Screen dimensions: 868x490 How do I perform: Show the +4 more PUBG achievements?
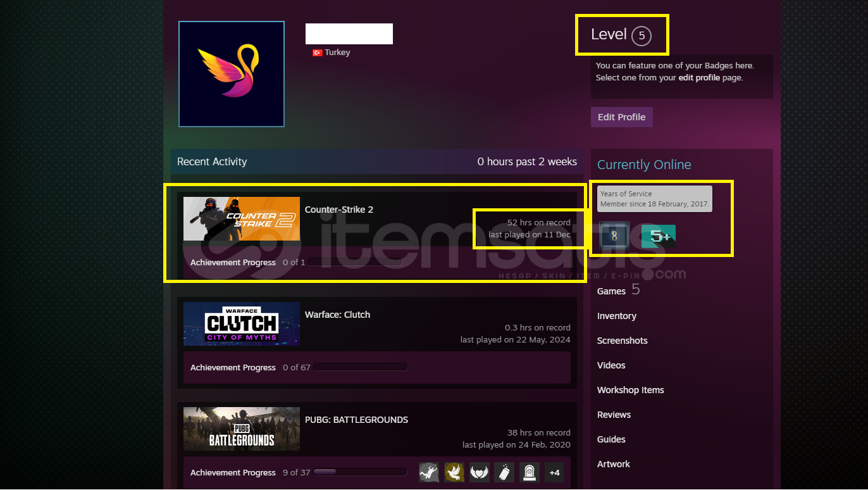click(x=554, y=472)
